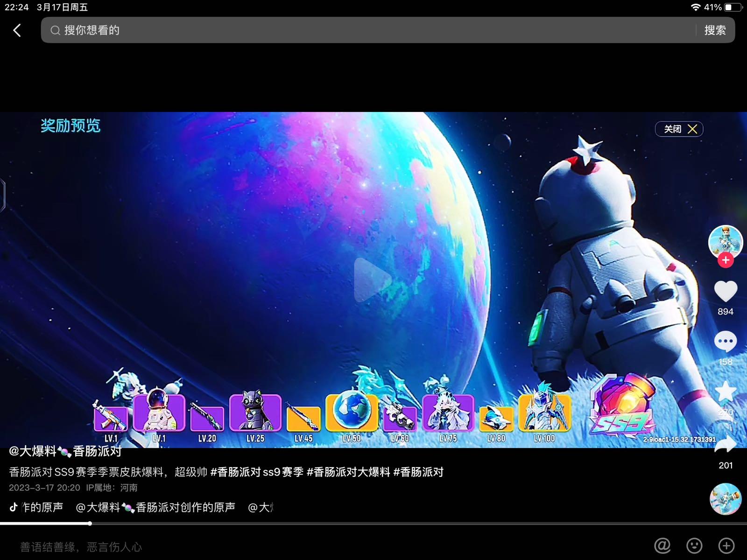Image resolution: width=747 pixels, height=560 pixels.
Task: Follow creator with red plus badge
Action: click(726, 260)
